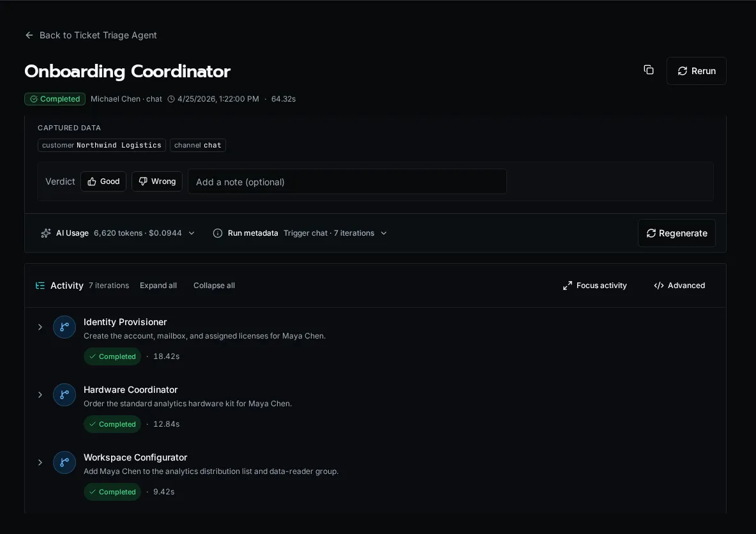This screenshot has width=756, height=534.
Task: Click the description about the analytics hardware kit
Action: pos(188,403)
